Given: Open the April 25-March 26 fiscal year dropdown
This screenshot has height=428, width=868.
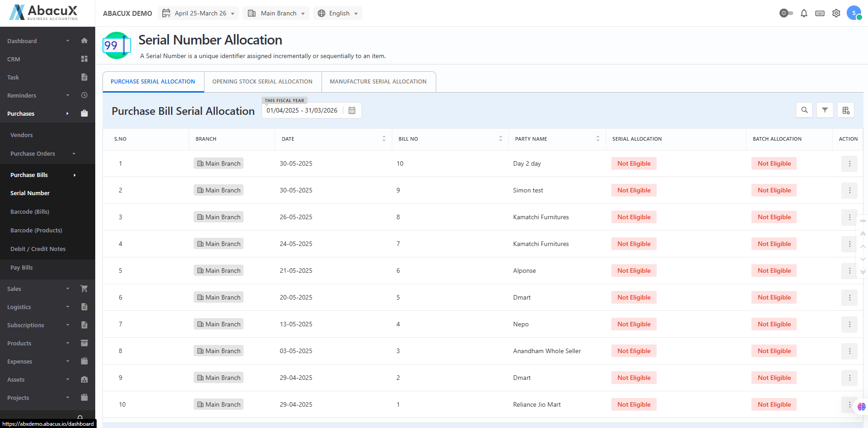Looking at the screenshot, I should click(199, 13).
